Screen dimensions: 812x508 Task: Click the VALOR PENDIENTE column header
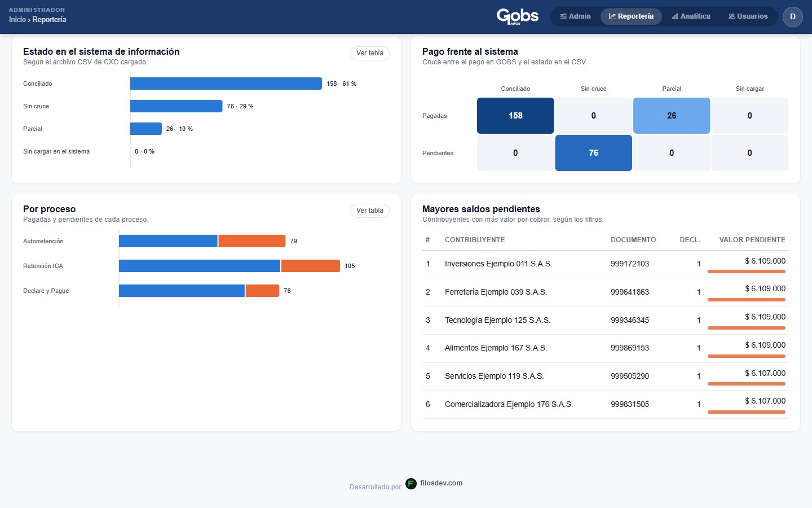752,240
